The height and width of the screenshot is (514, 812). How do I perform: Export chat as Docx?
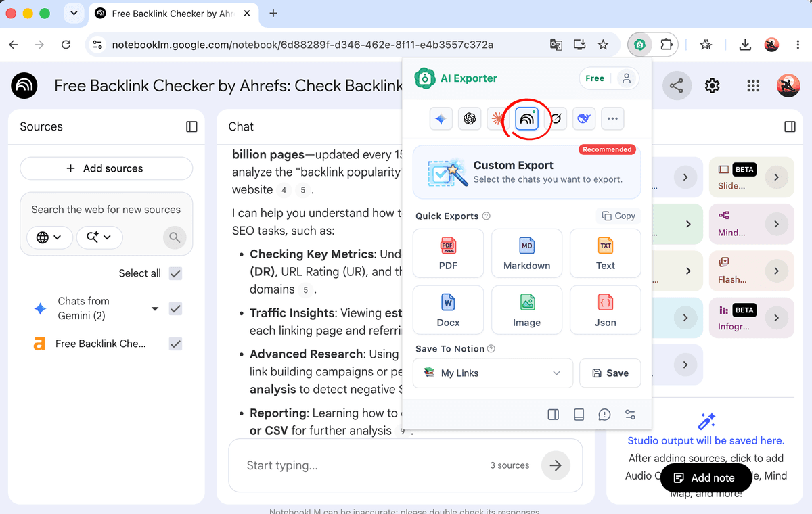tap(448, 310)
